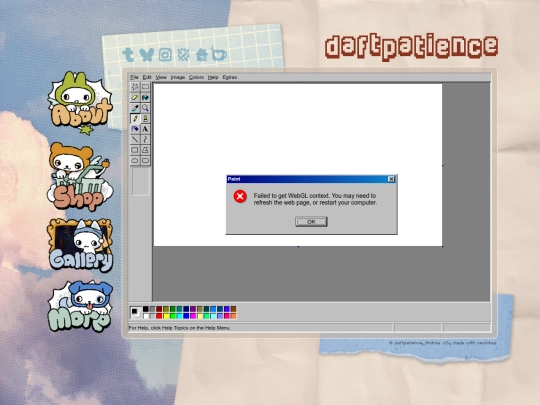Screen dimensions: 540x405
Task: Select the Rectangle shape tool
Action: coord(135,150)
